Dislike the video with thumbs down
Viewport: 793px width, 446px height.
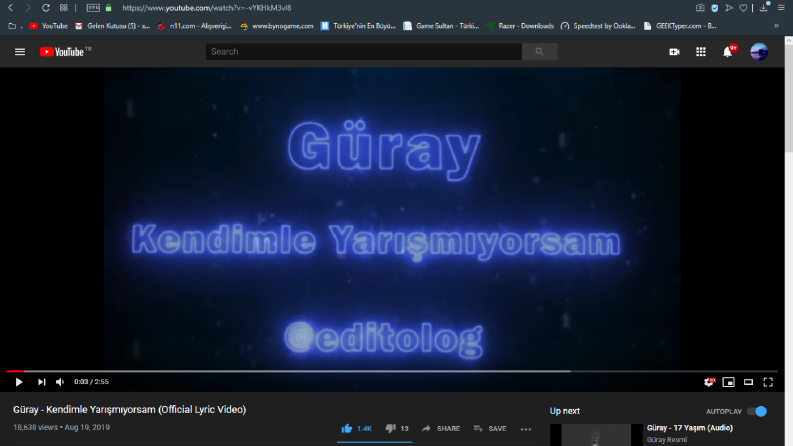[x=396, y=428]
